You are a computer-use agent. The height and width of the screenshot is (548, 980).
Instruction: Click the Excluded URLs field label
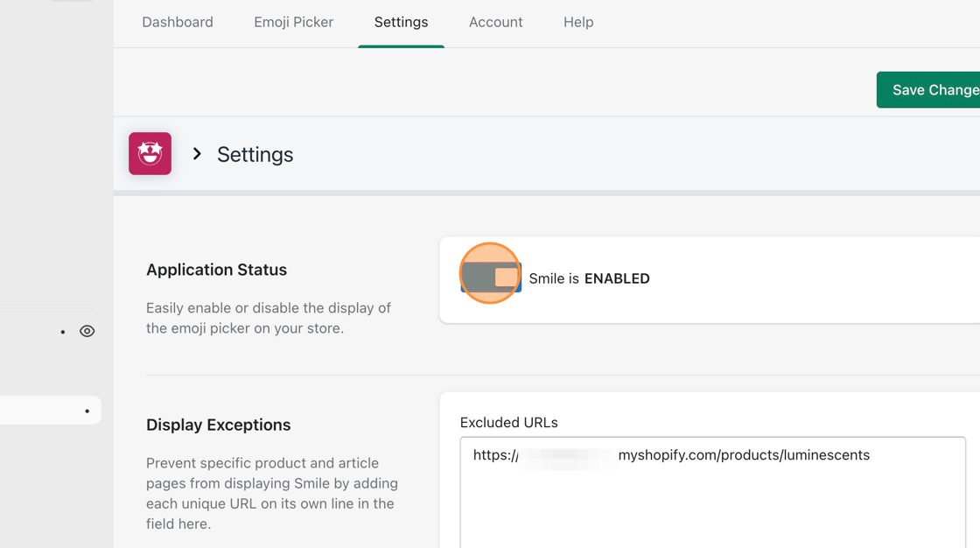pos(508,423)
